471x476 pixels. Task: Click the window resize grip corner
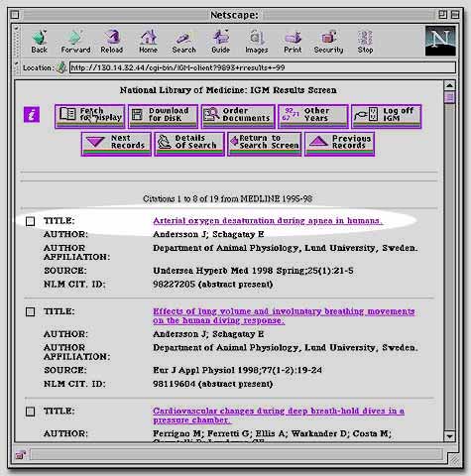click(x=454, y=458)
